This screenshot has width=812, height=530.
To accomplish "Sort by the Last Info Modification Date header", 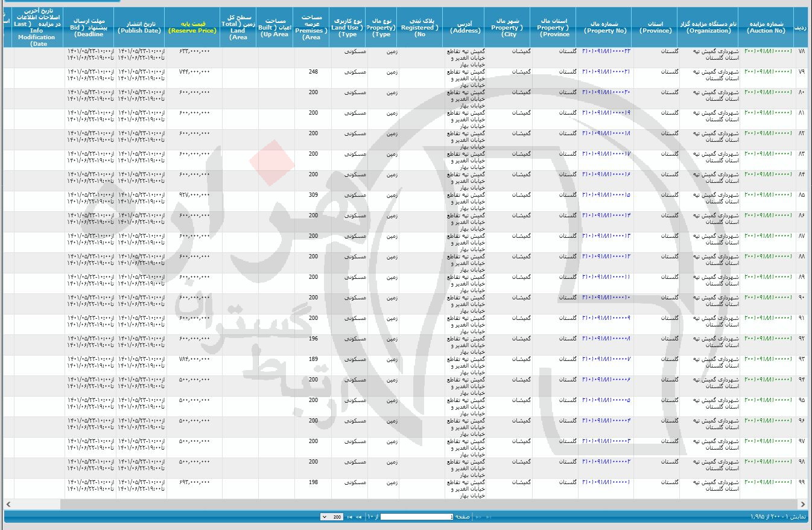I will point(39,27).
